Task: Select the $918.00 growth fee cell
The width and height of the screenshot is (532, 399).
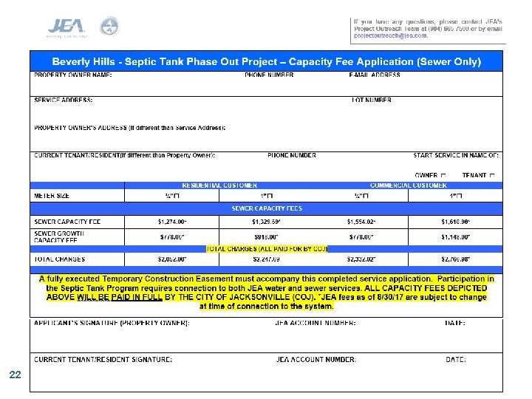Action: 266,237
